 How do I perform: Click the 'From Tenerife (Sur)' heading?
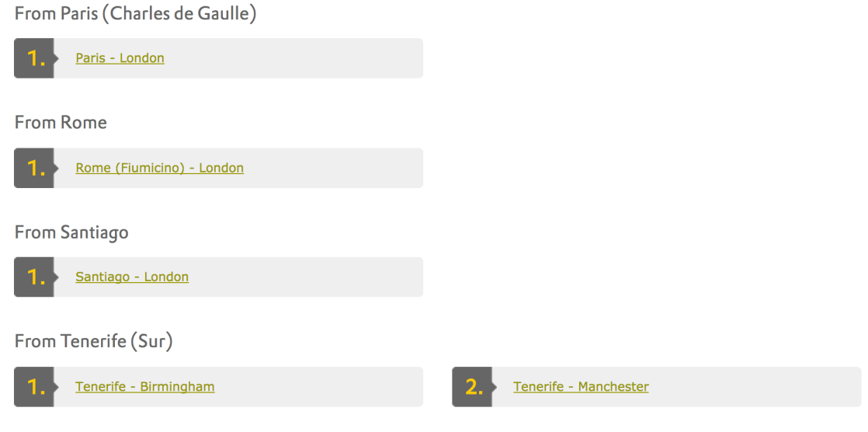pyautogui.click(x=93, y=342)
